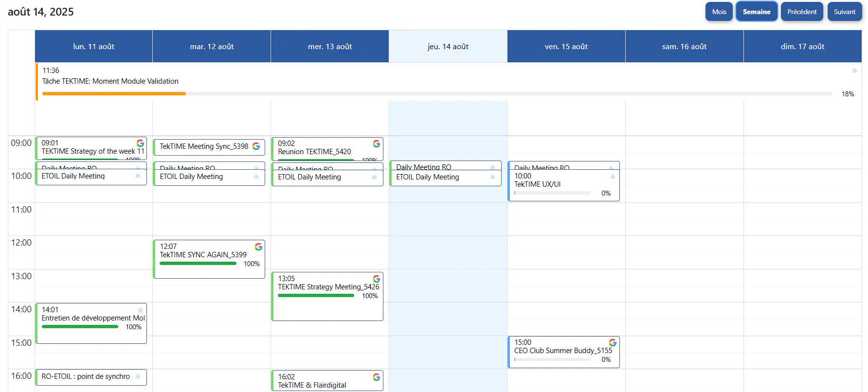
Task: Open TekTIME SYNC AGAIN_5399 event
Action: [209, 259]
